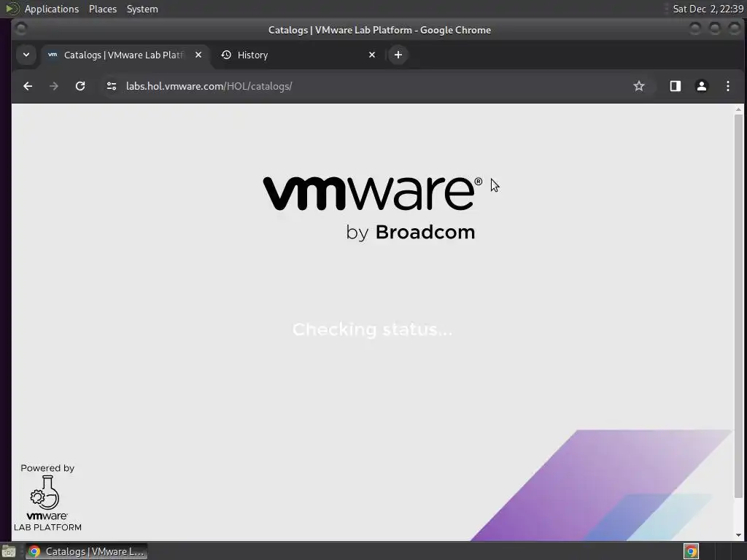Bookmark this page with the star icon
747x560 pixels.
pyautogui.click(x=639, y=86)
